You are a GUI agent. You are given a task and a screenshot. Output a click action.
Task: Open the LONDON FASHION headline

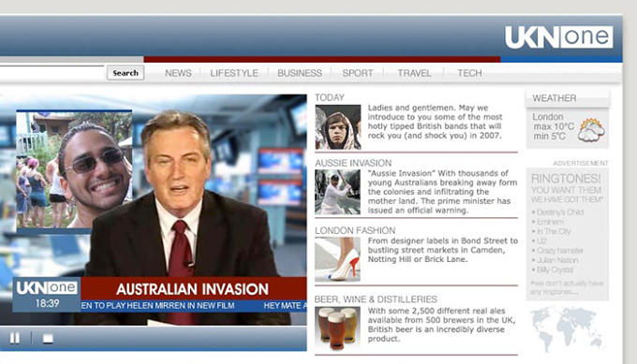coord(355,230)
